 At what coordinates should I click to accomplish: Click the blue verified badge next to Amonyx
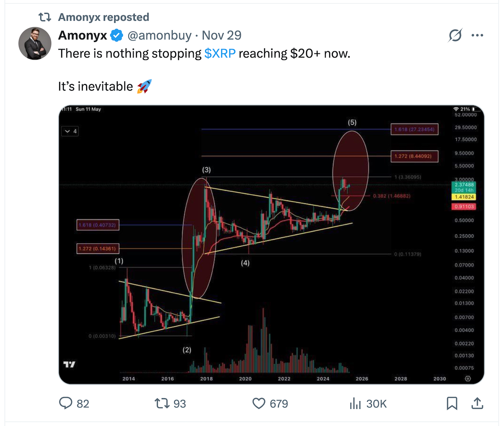pyautogui.click(x=116, y=35)
